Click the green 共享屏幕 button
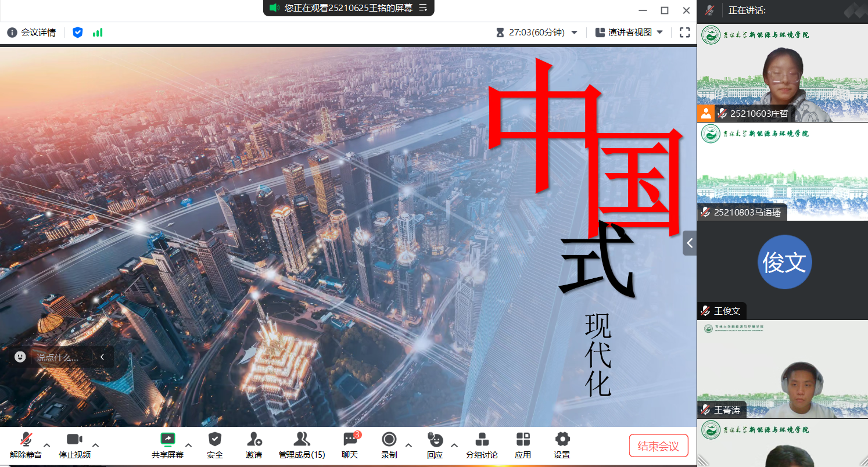Screen dimensions: 868x467 (167, 440)
